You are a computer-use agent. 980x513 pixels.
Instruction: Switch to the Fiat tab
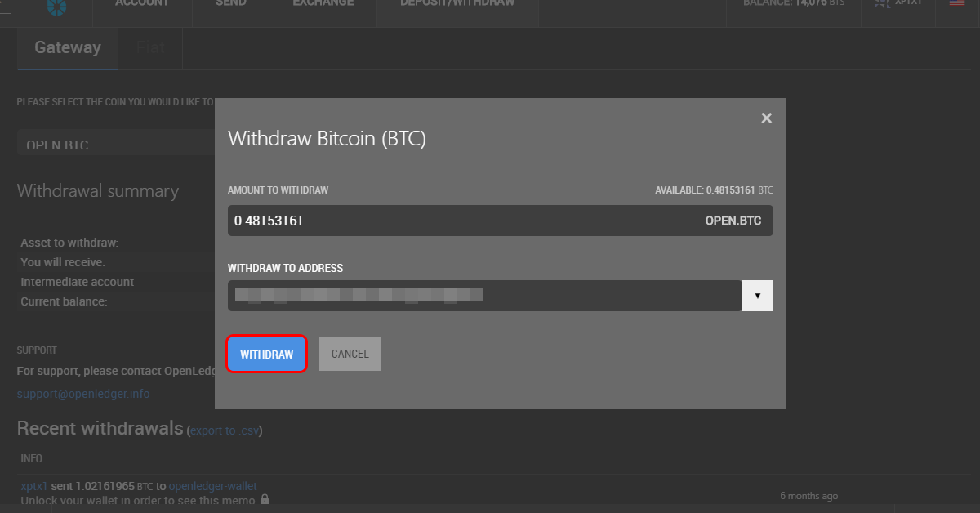(150, 47)
